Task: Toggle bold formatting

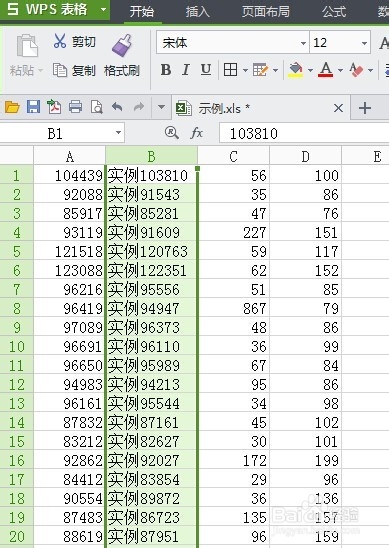Action: pyautogui.click(x=166, y=70)
